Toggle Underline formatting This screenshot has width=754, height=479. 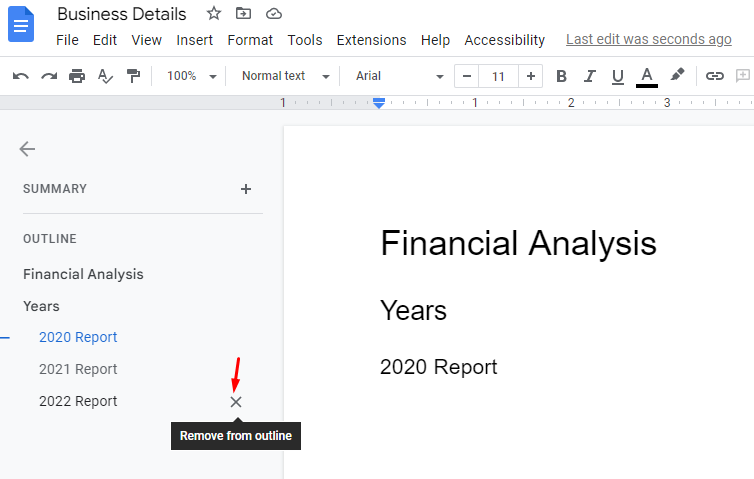[x=618, y=77]
